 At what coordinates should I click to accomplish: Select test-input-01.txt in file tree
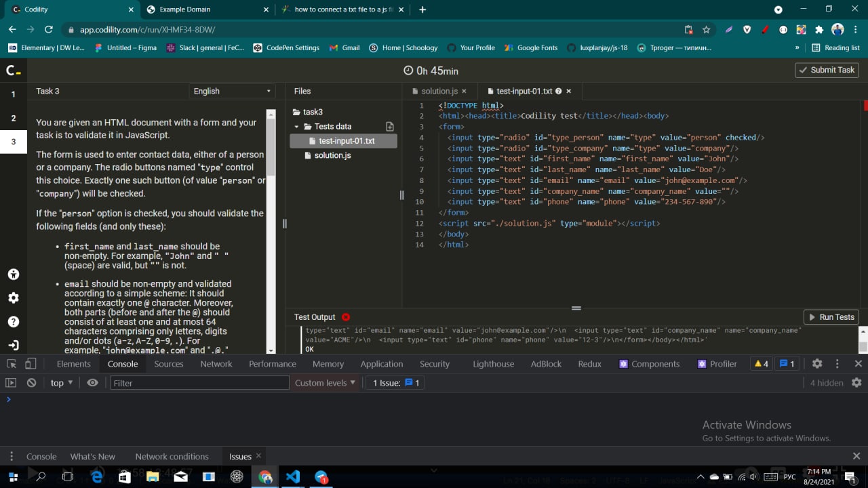[343, 141]
